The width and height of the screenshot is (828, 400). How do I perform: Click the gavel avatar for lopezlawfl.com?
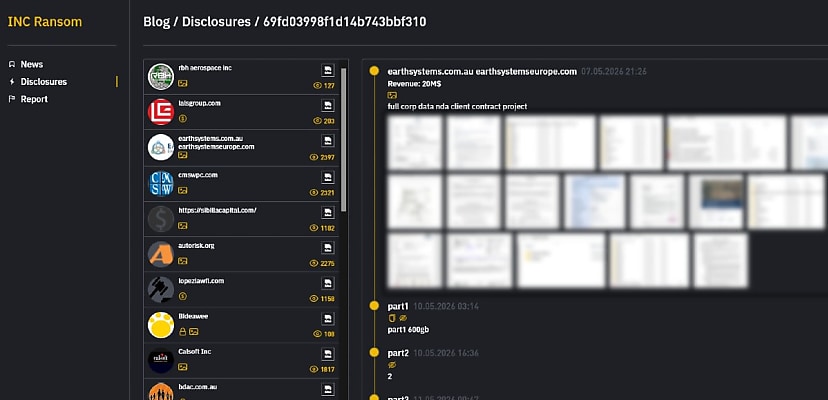point(161,290)
